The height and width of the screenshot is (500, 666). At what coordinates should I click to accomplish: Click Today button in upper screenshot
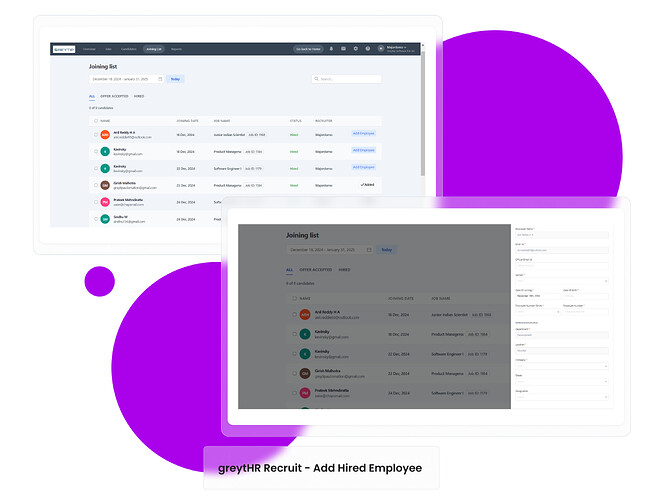[175, 79]
